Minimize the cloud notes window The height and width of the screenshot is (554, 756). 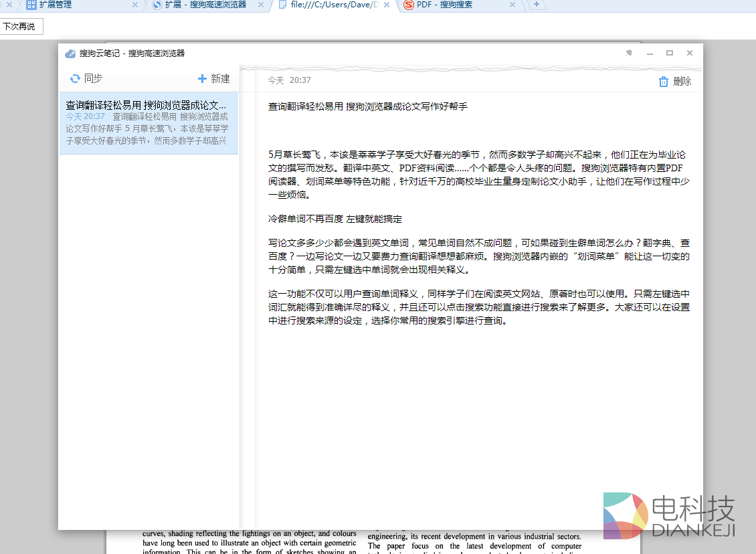[x=649, y=53]
